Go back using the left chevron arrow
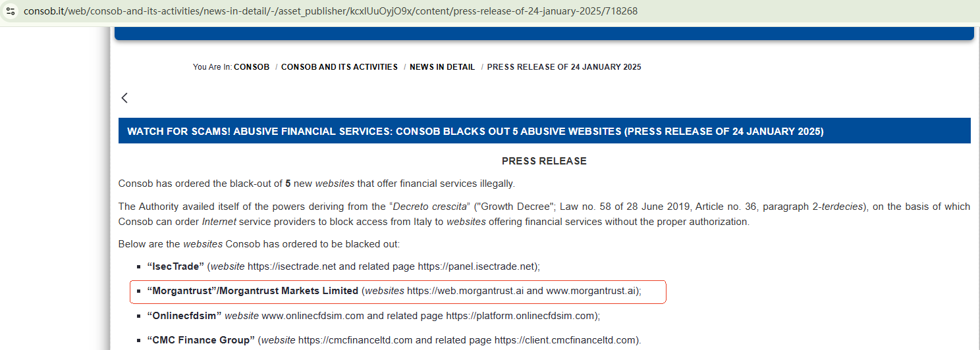This screenshot has width=980, height=350. coord(124,98)
